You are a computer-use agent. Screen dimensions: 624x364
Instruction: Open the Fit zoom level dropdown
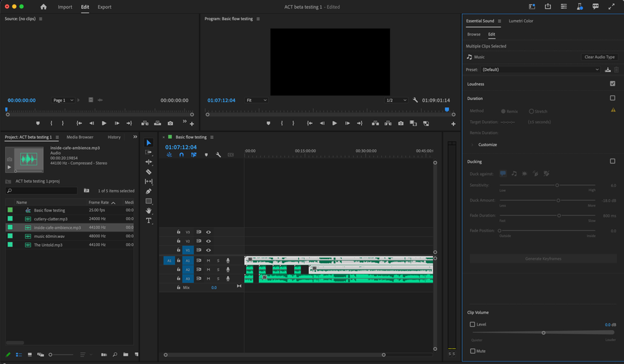coord(256,100)
